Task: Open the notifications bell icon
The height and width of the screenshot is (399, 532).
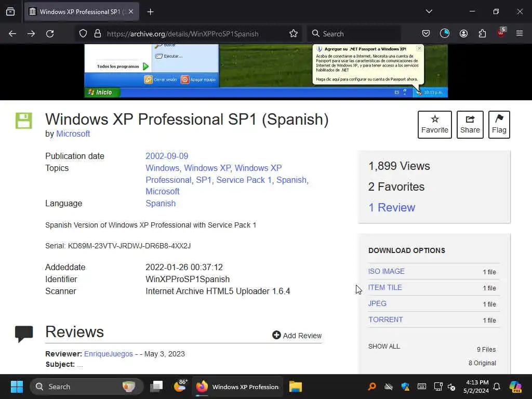Action: [x=496, y=387]
